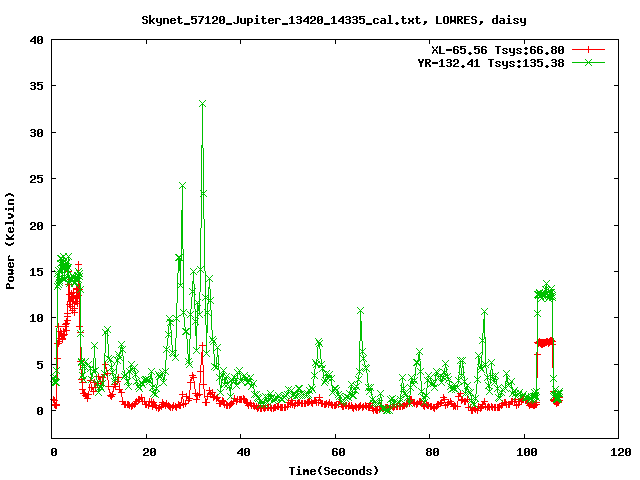Click the x-axis tick label 80
640x480 pixels.
click(432, 452)
